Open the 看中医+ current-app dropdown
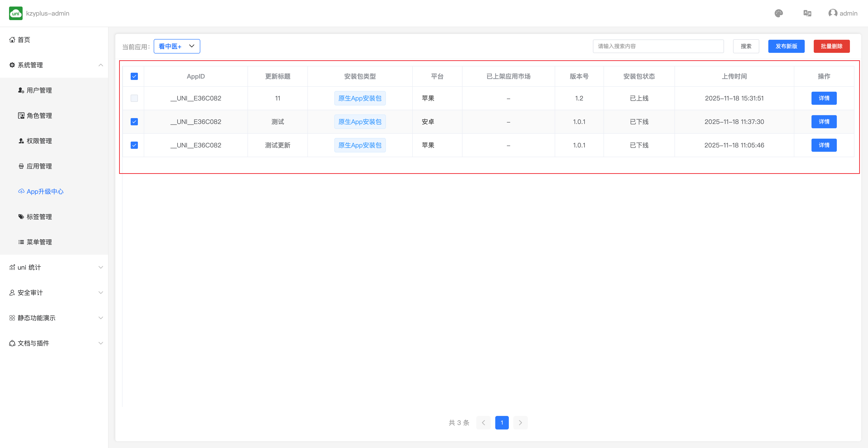Viewport: 868px width, 448px height. pos(177,47)
